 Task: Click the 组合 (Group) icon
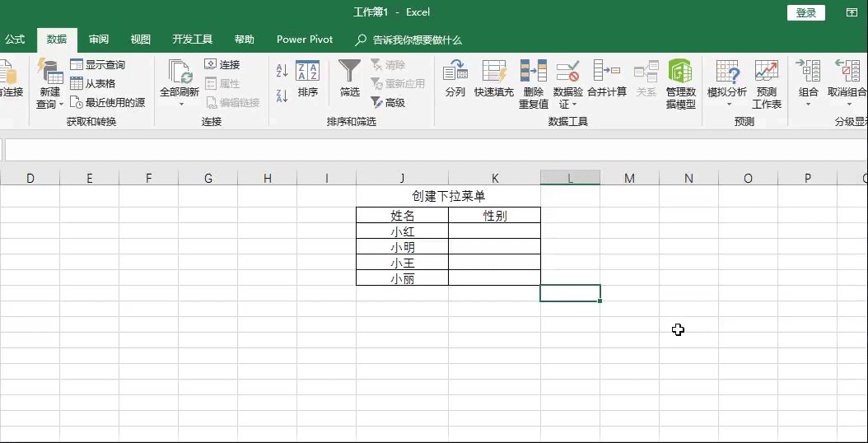click(x=808, y=71)
